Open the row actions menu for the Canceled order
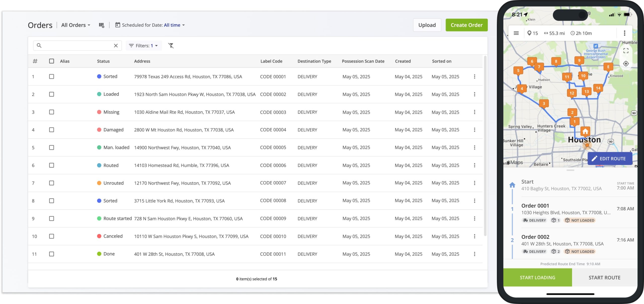 (x=474, y=236)
